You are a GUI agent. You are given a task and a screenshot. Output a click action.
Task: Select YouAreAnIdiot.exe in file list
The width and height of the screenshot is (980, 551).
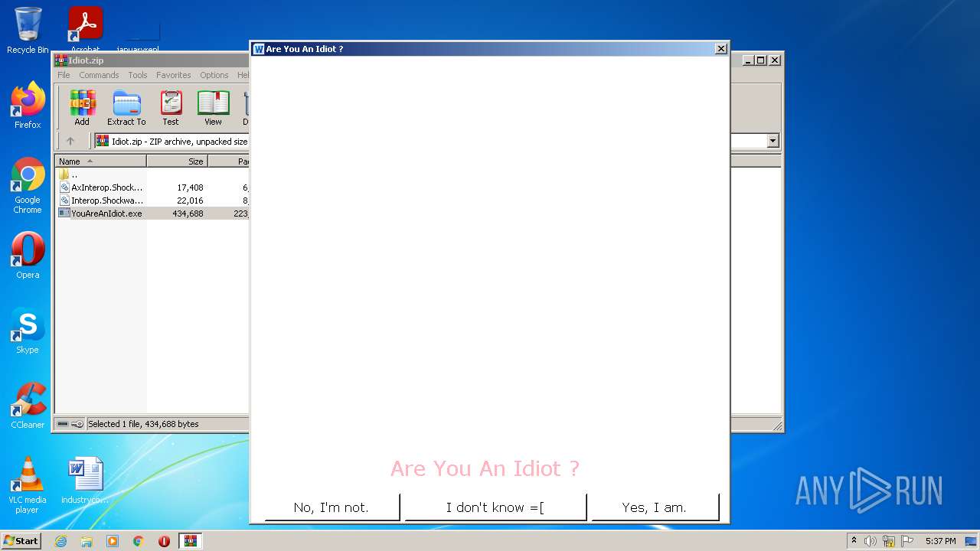click(152, 214)
